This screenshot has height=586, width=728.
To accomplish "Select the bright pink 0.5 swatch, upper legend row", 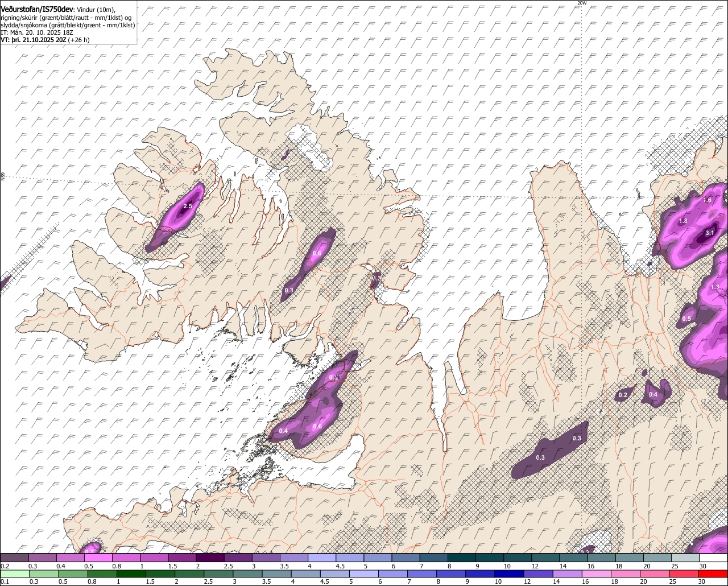I will coord(98,558).
